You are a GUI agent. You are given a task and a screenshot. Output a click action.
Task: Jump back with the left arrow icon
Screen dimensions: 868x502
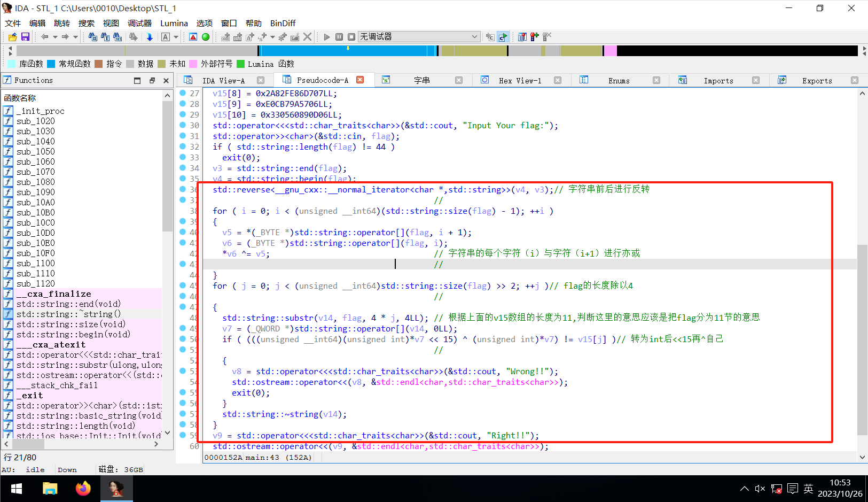click(x=45, y=37)
